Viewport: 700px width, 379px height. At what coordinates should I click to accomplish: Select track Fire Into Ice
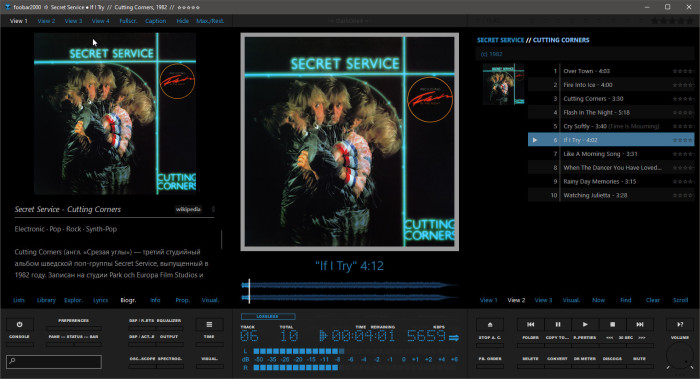[611, 85]
